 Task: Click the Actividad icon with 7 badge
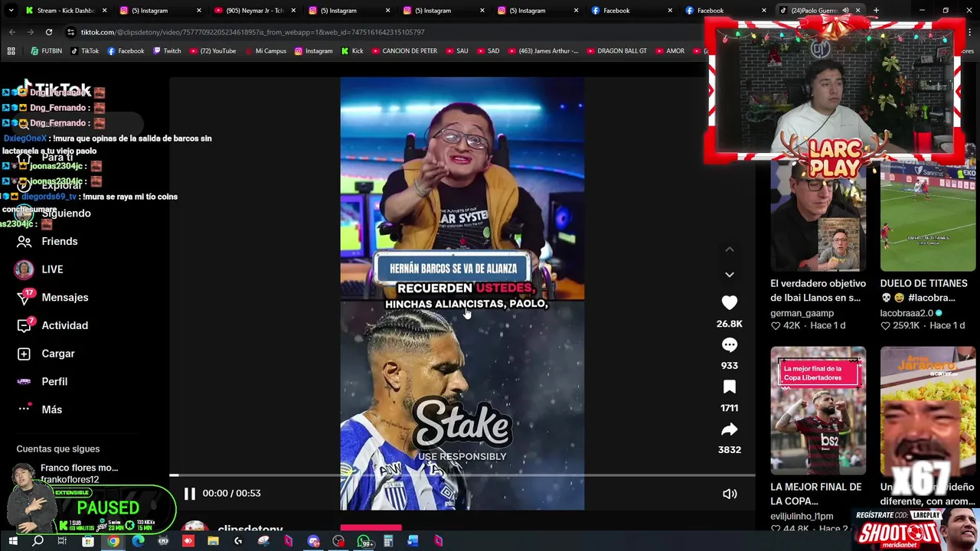24,325
